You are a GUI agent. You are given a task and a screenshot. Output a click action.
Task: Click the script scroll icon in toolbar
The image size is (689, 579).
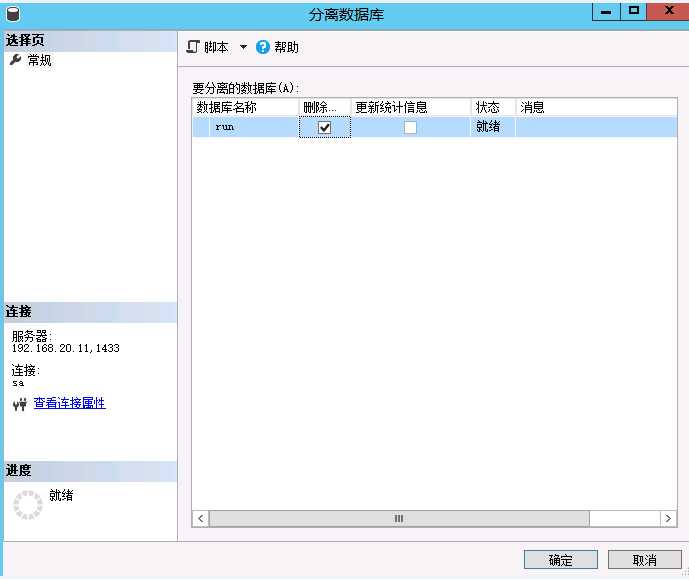pos(193,47)
